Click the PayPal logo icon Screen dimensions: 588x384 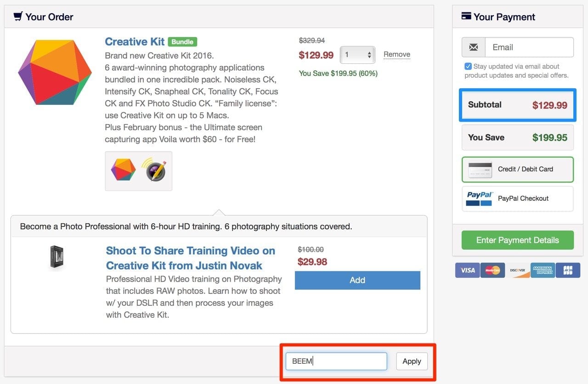tap(480, 198)
